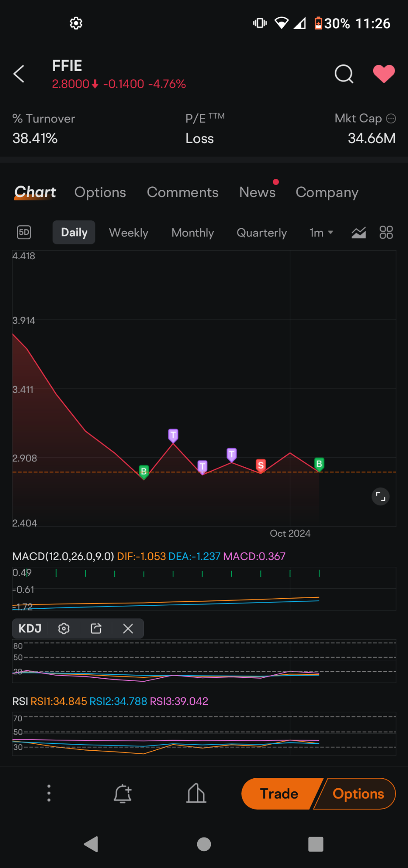Open Mkt Cap more-info ellipsis icon
The image size is (408, 868).
coord(391,119)
